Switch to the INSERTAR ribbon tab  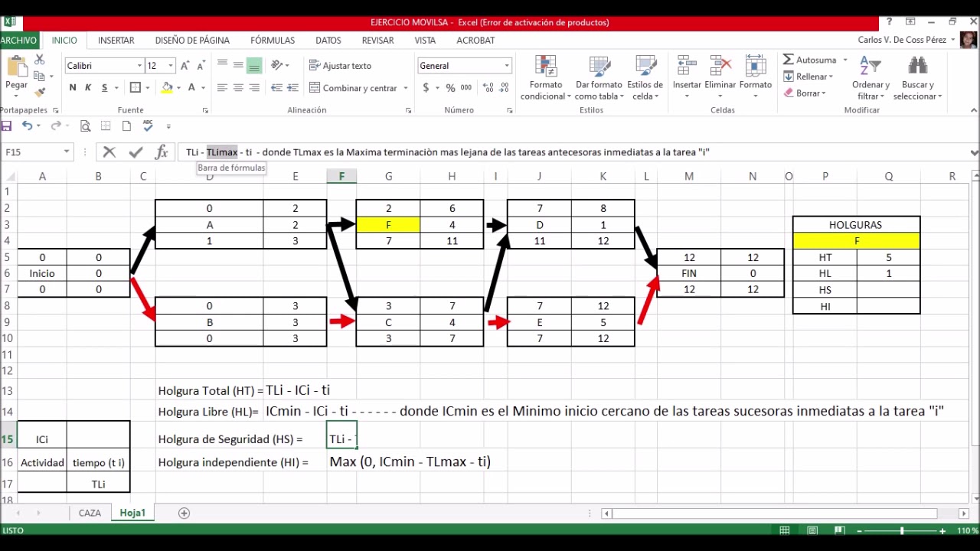point(116,41)
